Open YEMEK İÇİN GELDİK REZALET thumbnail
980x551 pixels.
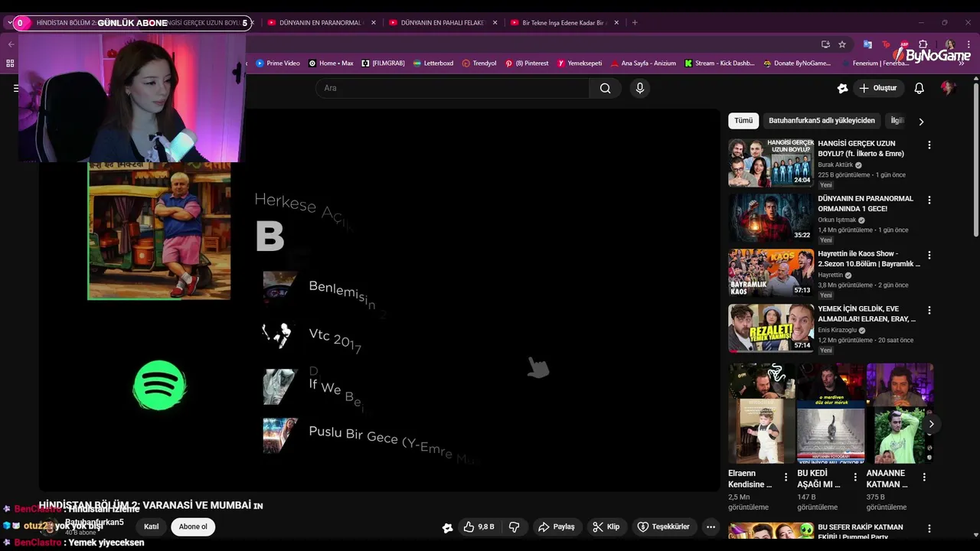[770, 328]
